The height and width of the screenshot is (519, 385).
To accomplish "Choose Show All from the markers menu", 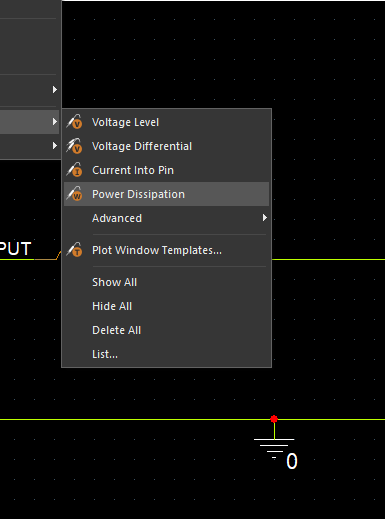I will tap(115, 282).
